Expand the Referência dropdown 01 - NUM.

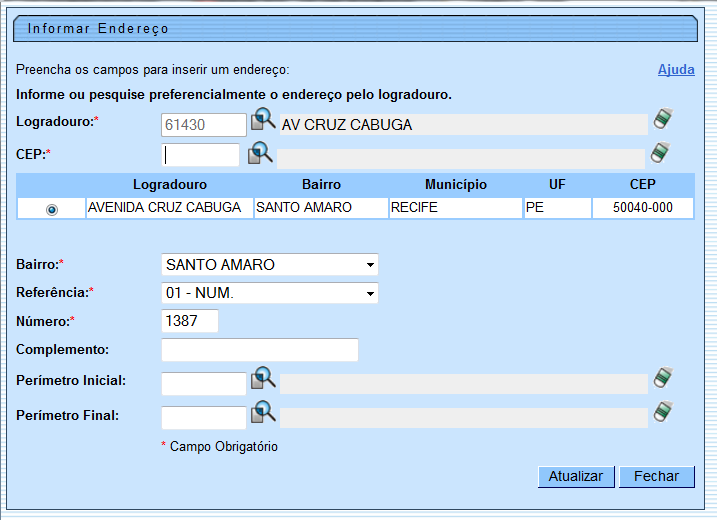(x=270, y=293)
